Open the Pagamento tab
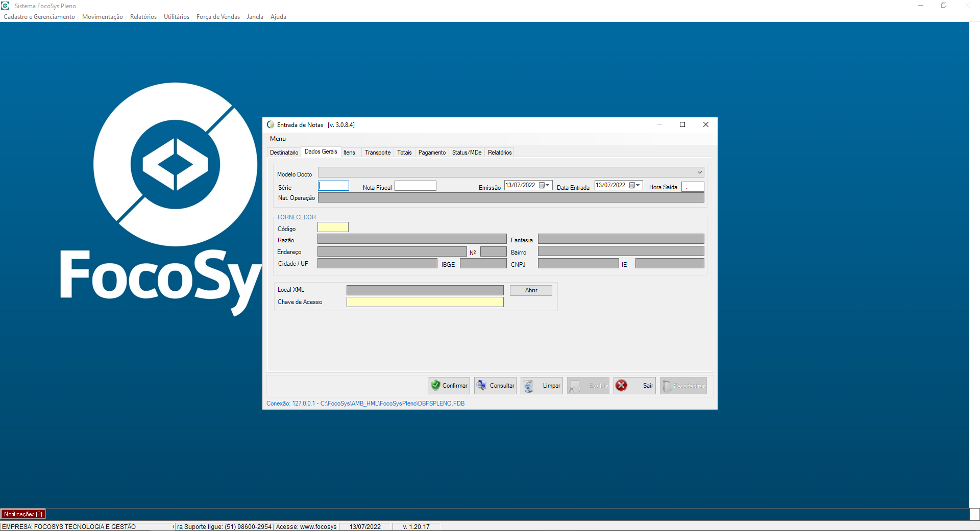This screenshot has width=980, height=531. [x=432, y=153]
